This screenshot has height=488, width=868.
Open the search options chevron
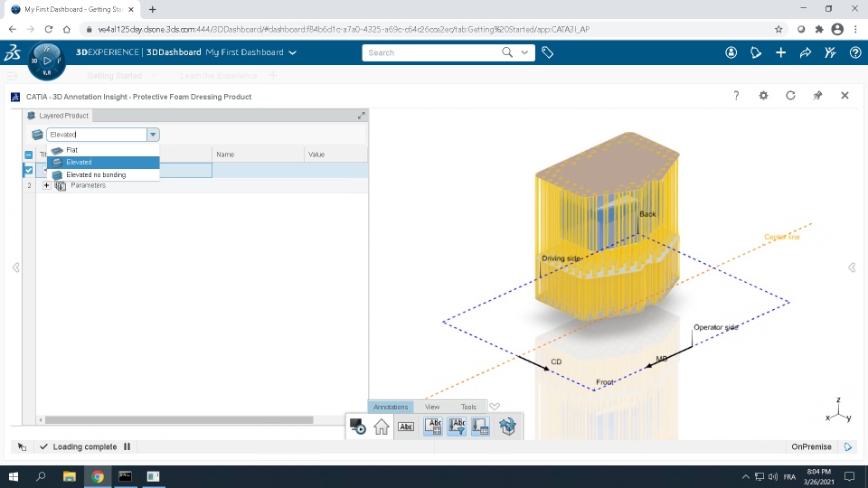(524, 52)
